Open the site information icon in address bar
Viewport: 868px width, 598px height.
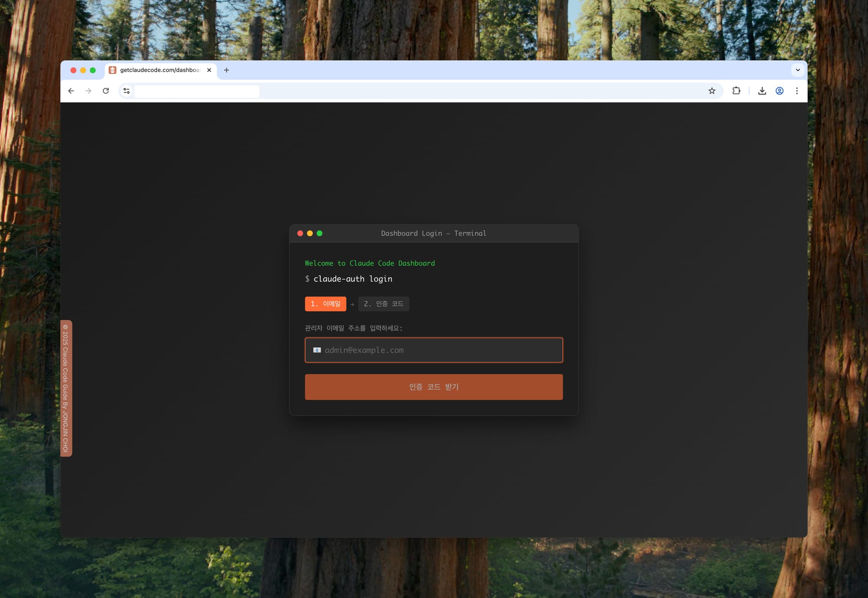tap(126, 91)
